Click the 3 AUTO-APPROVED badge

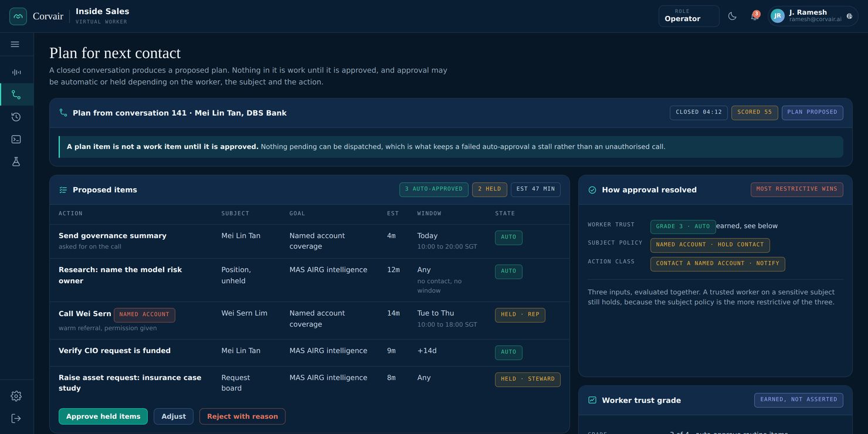pos(434,189)
